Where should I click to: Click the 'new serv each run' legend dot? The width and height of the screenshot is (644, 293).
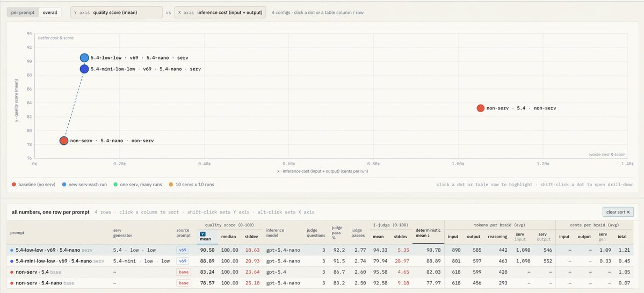(x=64, y=185)
